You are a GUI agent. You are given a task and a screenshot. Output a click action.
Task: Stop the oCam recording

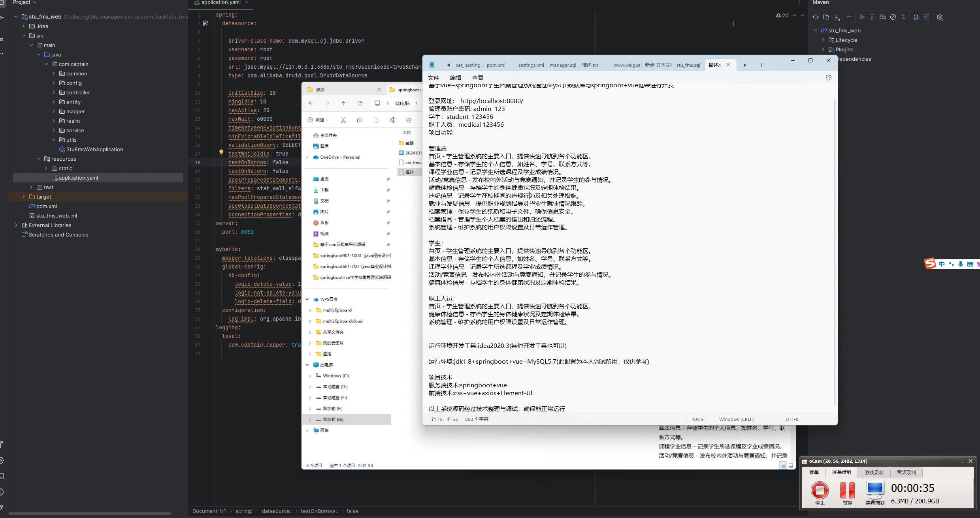820,493
